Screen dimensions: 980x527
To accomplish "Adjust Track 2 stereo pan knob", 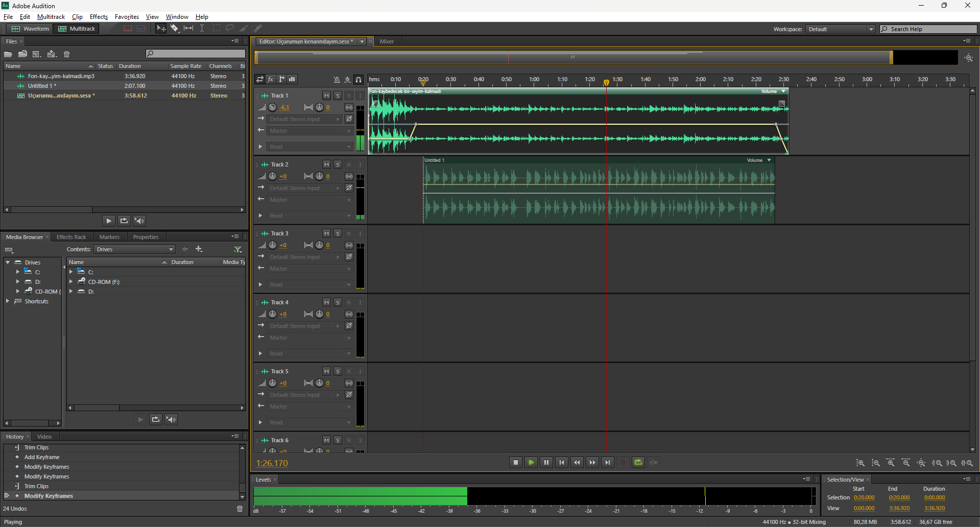I will point(319,176).
